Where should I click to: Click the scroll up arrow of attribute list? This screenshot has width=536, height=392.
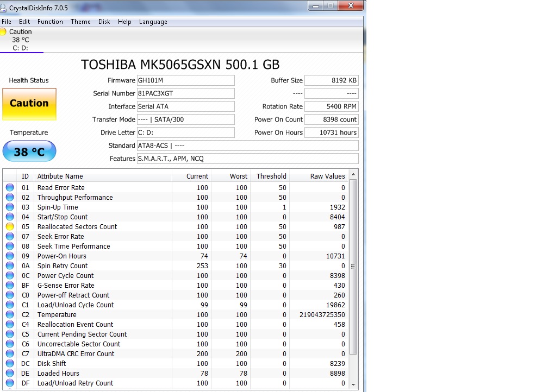[x=353, y=174]
